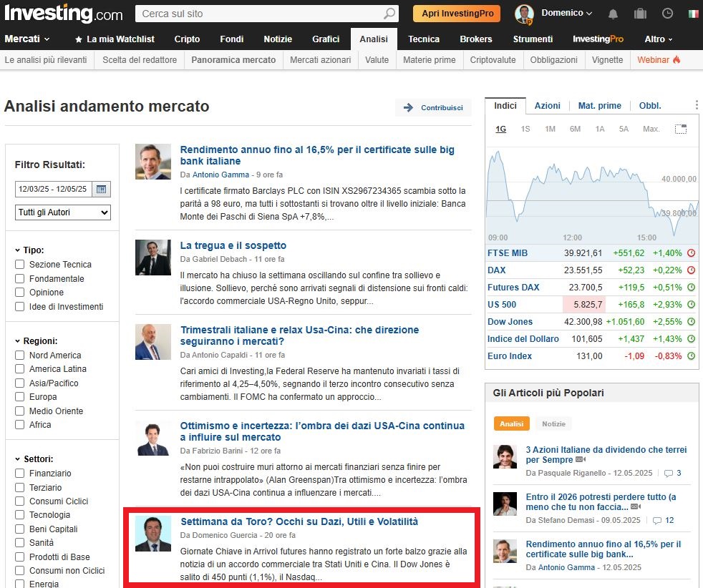703x588 pixels.
Task: Click the clock icon in Euro Index row
Action: 692,356
